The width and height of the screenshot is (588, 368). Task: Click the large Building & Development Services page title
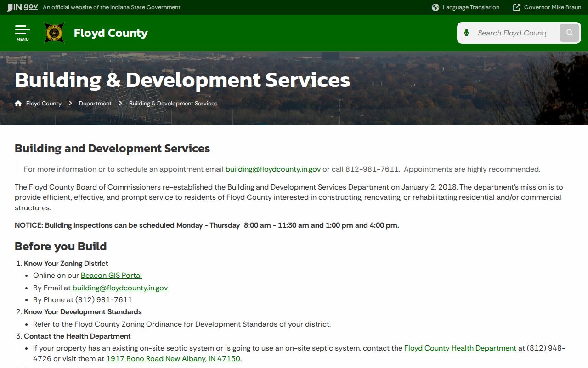(x=182, y=80)
